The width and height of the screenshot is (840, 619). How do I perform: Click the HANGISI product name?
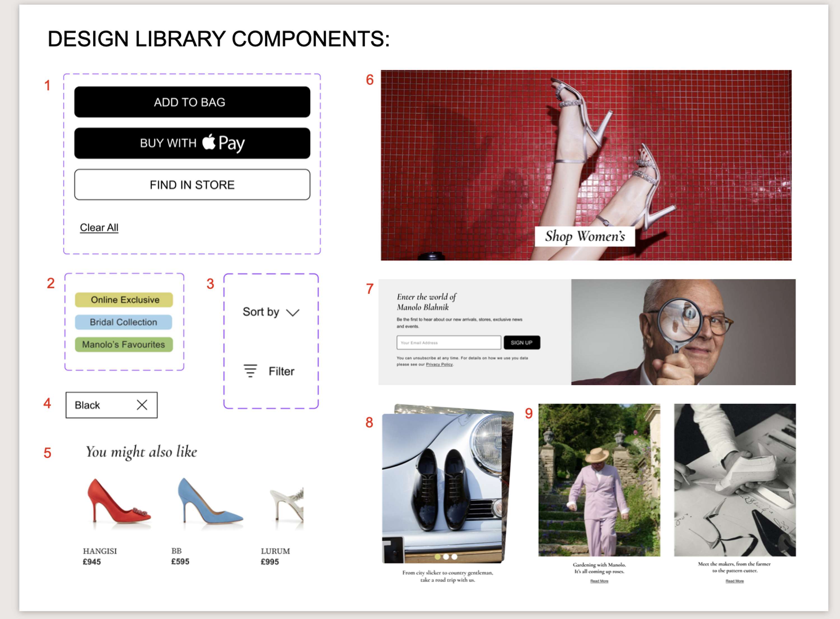click(100, 551)
